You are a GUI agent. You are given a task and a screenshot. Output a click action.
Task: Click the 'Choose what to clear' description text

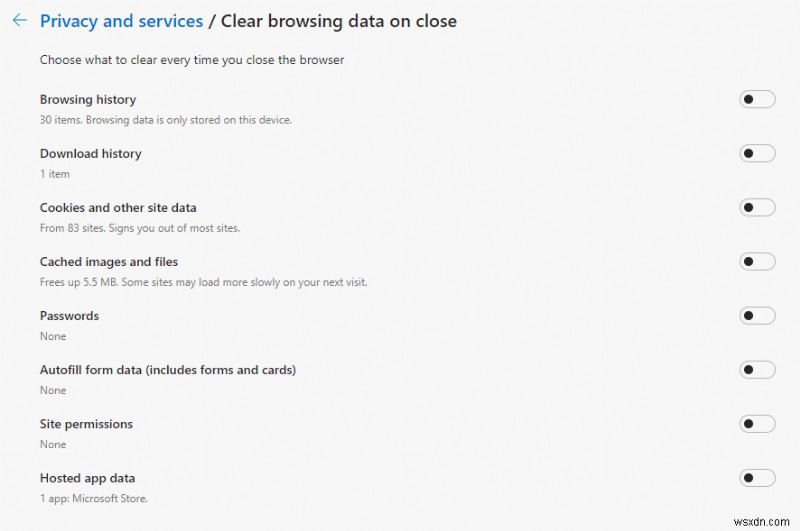192,60
